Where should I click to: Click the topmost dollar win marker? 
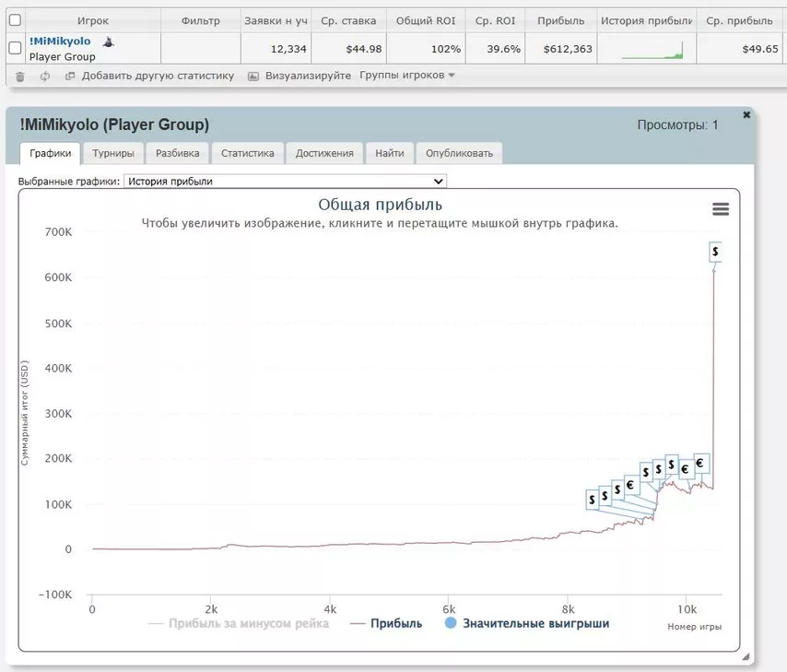pos(715,251)
